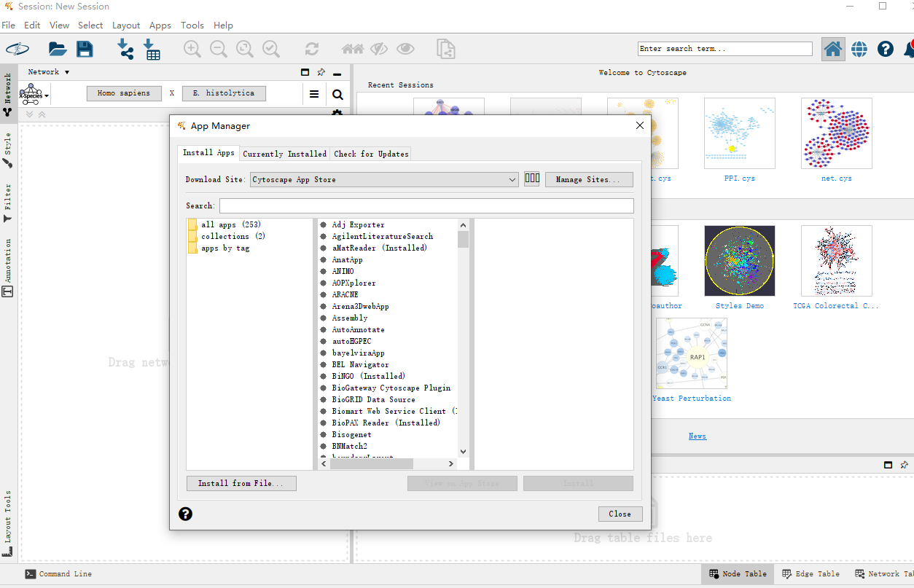Open a session file from the toolbar
This screenshot has height=588, width=914.
click(x=58, y=49)
